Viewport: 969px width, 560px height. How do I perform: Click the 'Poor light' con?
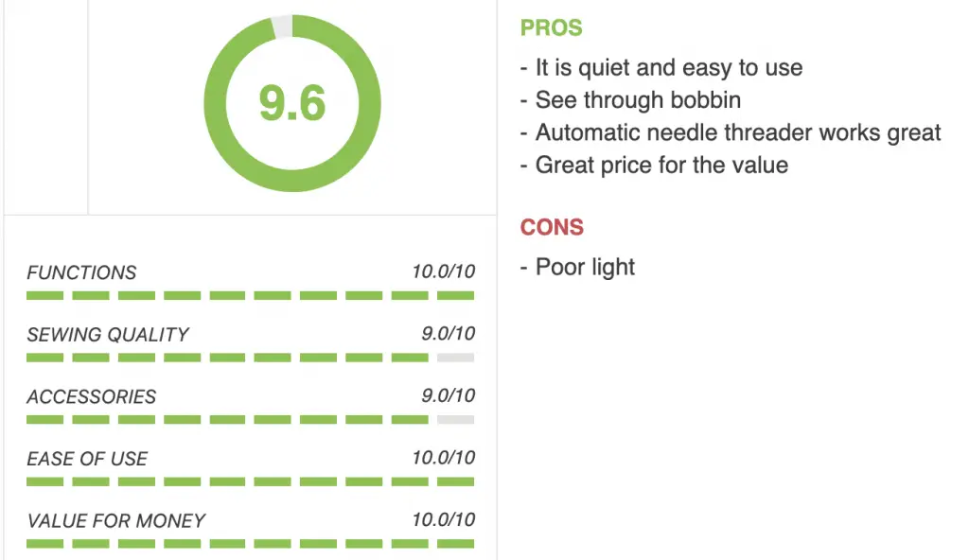click(585, 267)
